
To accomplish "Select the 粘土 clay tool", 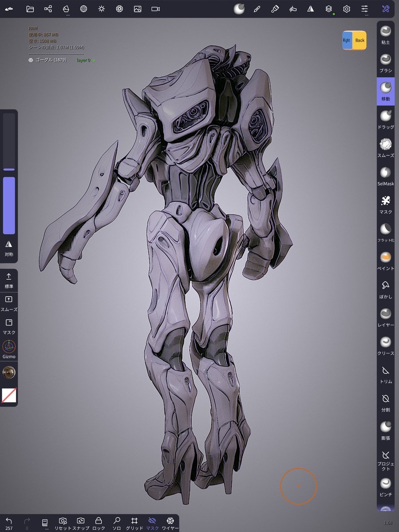I will (386, 35).
